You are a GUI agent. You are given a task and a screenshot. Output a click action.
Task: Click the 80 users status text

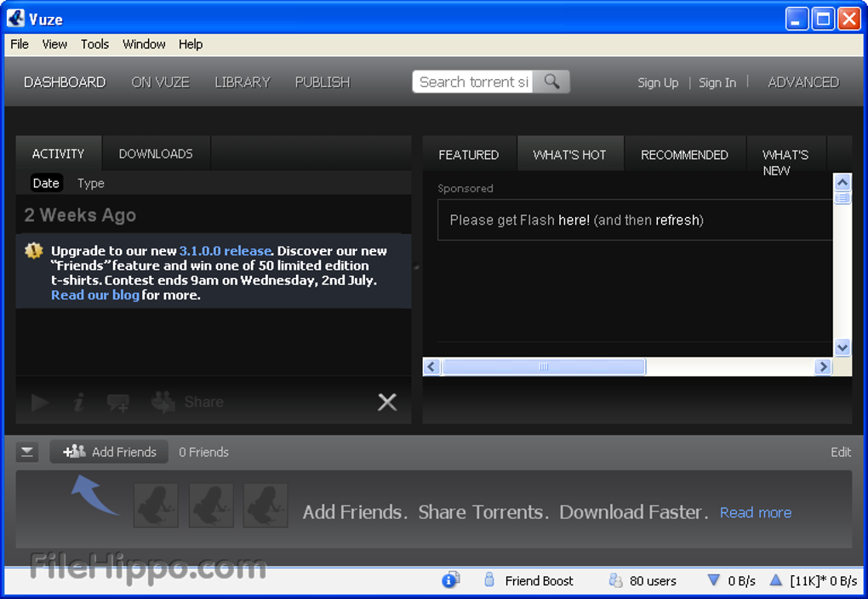[x=654, y=581]
